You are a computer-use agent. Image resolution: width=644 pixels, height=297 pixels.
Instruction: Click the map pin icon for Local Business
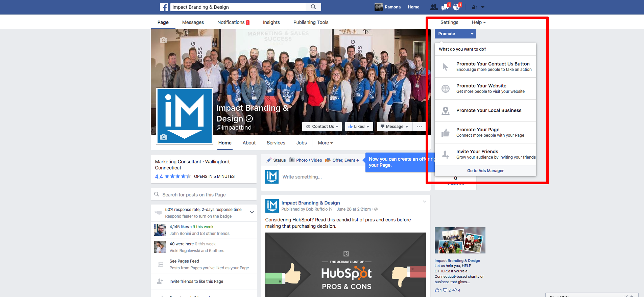coord(446,111)
